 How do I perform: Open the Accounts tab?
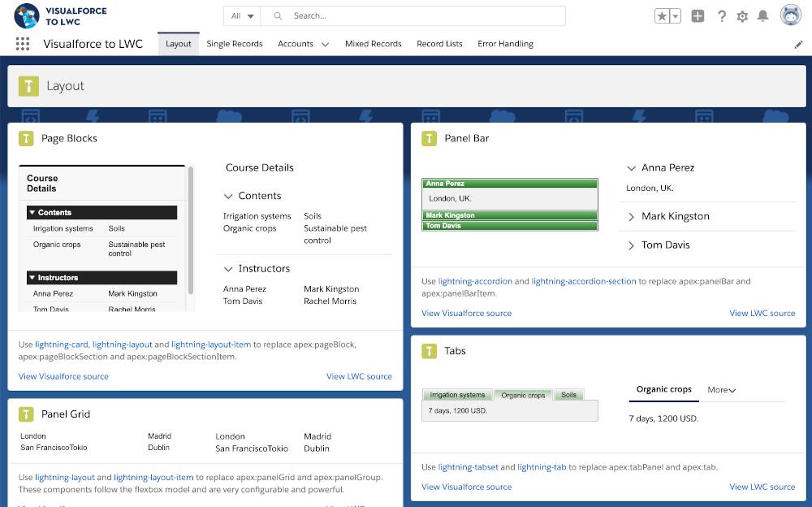pyautogui.click(x=296, y=44)
